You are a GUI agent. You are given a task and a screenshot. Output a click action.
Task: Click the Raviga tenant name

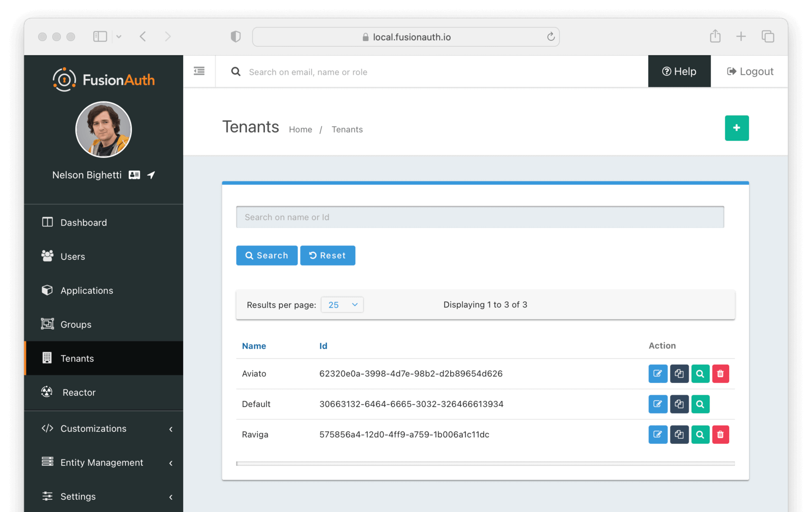[255, 435]
